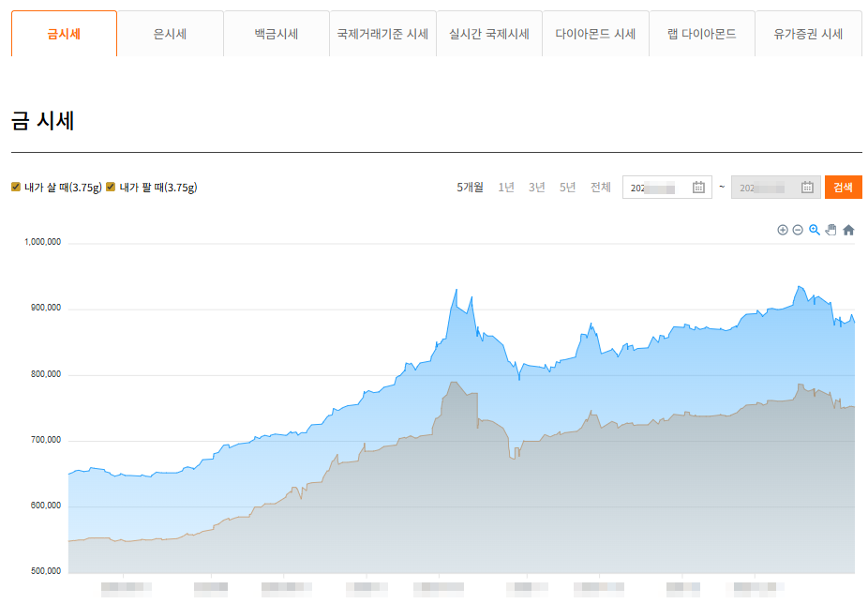Activate the pan hand tool on the chart
This screenshot has width=868, height=604.
pyautogui.click(x=830, y=230)
